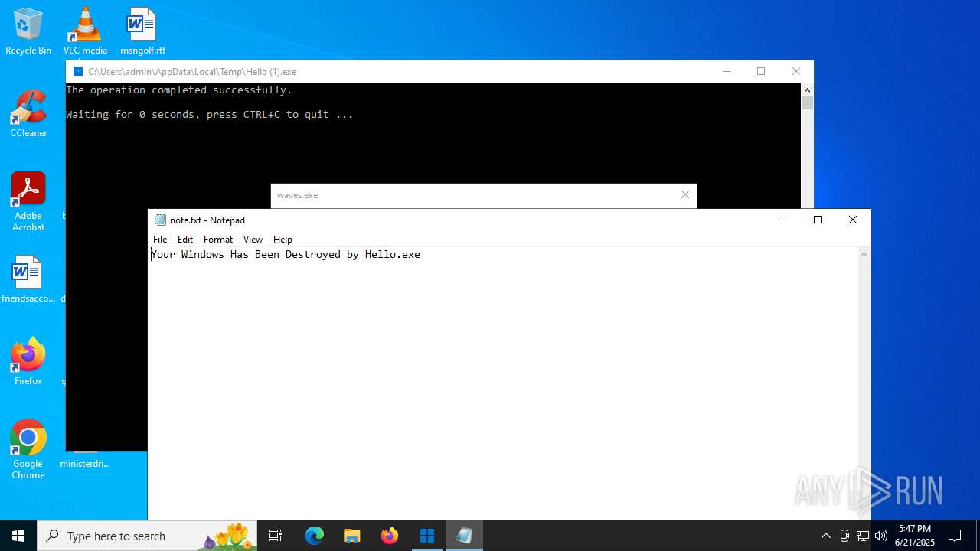The width and height of the screenshot is (980, 551).
Task: Click the search highlights flower image
Action: click(227, 536)
